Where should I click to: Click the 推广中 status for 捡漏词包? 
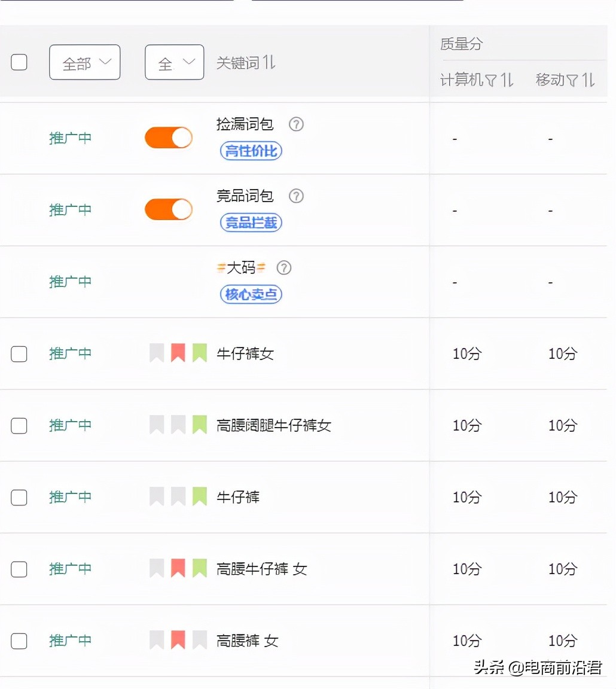70,138
